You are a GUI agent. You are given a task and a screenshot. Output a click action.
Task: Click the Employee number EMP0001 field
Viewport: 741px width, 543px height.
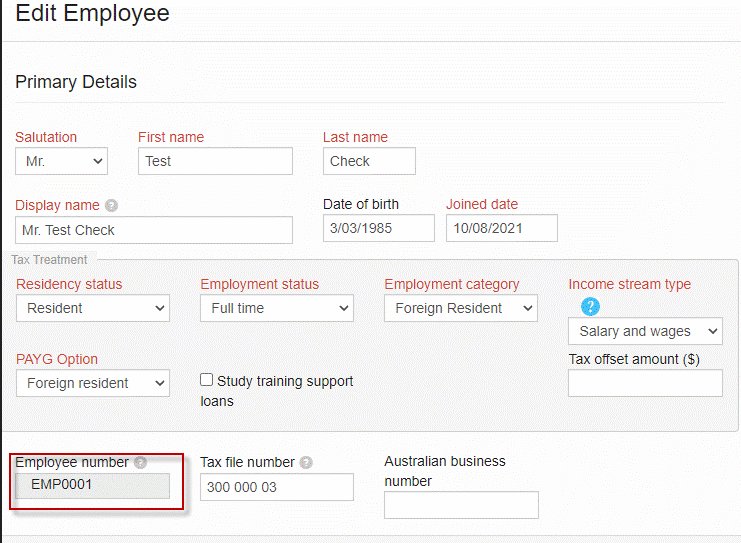[93, 485]
